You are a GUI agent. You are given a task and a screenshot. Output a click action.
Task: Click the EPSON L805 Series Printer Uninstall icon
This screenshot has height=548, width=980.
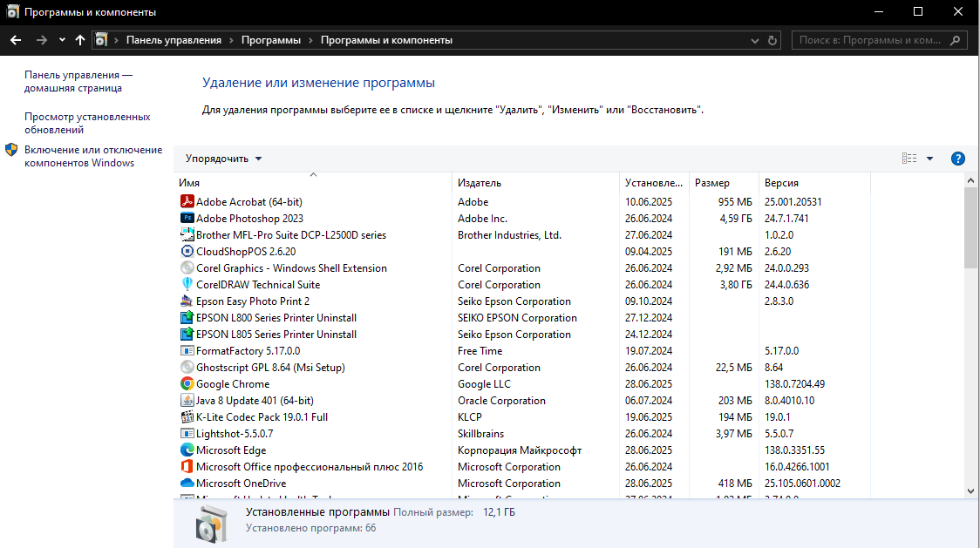coord(187,334)
